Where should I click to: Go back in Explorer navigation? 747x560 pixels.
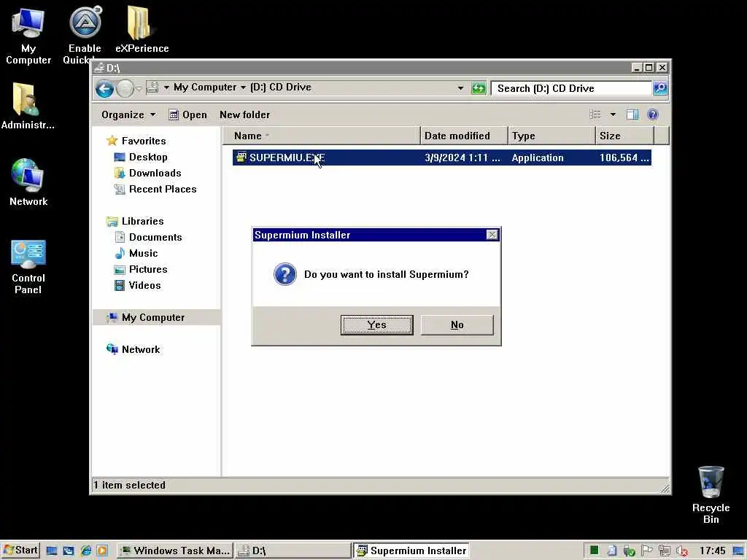pos(104,88)
